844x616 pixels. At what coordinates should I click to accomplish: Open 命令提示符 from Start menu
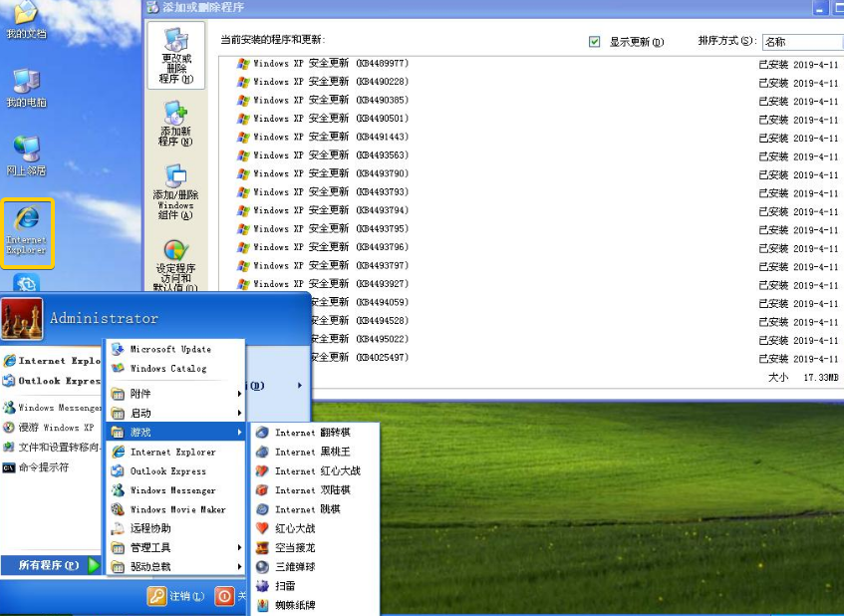(x=43, y=466)
